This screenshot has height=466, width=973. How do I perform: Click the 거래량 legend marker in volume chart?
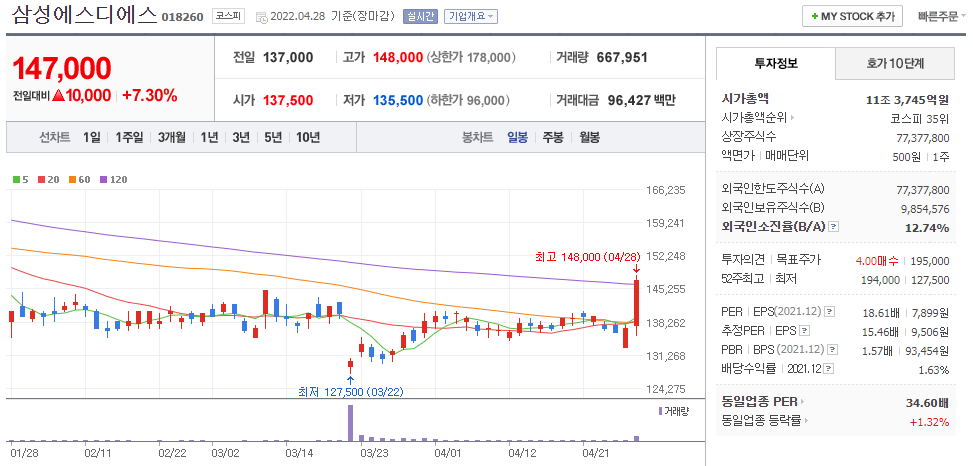click(x=660, y=411)
